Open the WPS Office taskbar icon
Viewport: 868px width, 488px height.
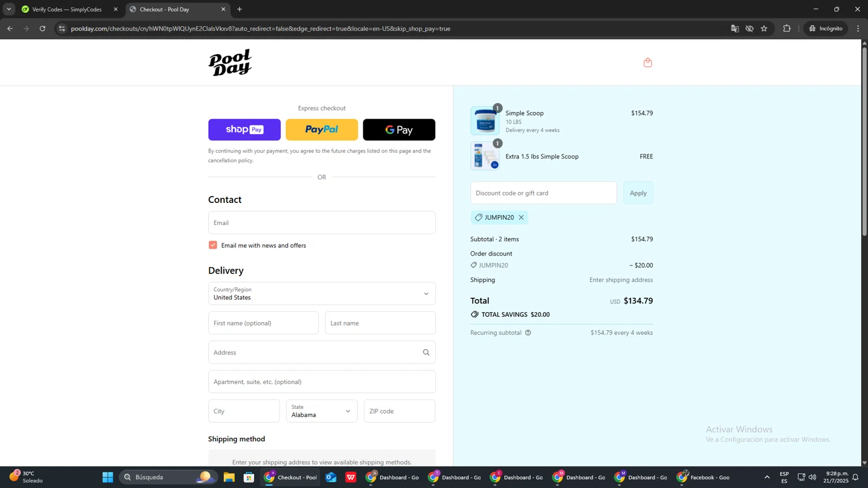click(x=351, y=477)
